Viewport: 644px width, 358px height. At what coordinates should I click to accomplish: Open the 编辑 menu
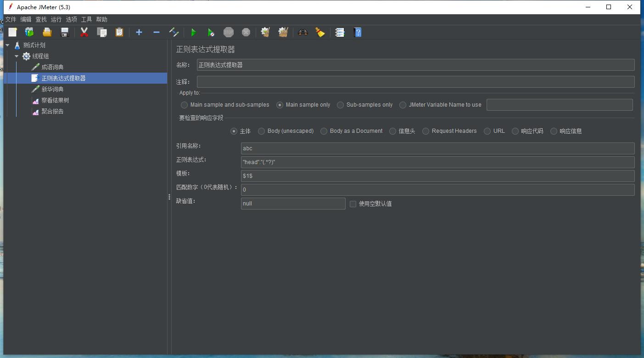pos(26,19)
